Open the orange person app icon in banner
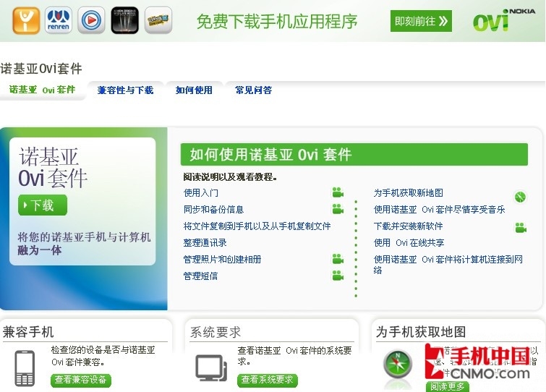 pos(26,20)
